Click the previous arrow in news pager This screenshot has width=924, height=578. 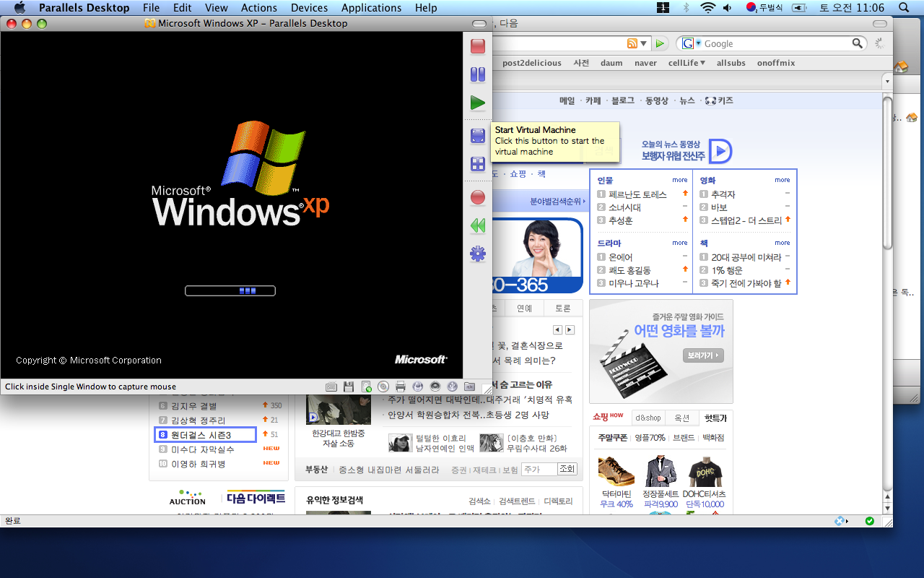(557, 329)
